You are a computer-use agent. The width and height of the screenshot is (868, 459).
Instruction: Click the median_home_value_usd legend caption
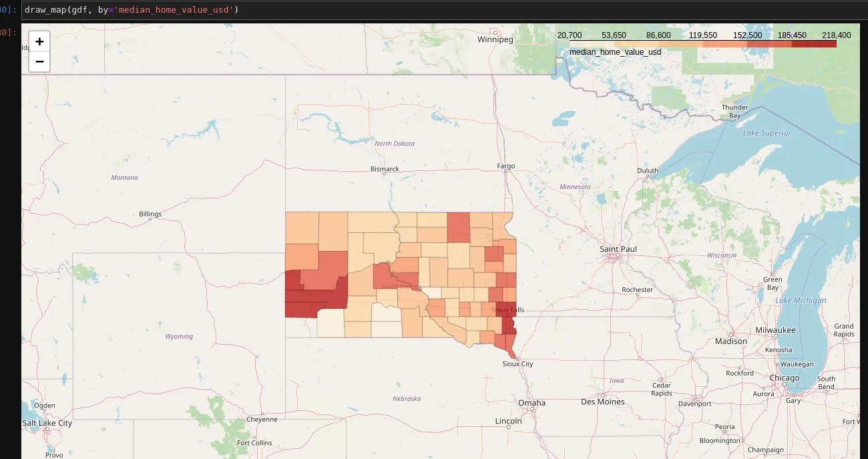pyautogui.click(x=615, y=52)
